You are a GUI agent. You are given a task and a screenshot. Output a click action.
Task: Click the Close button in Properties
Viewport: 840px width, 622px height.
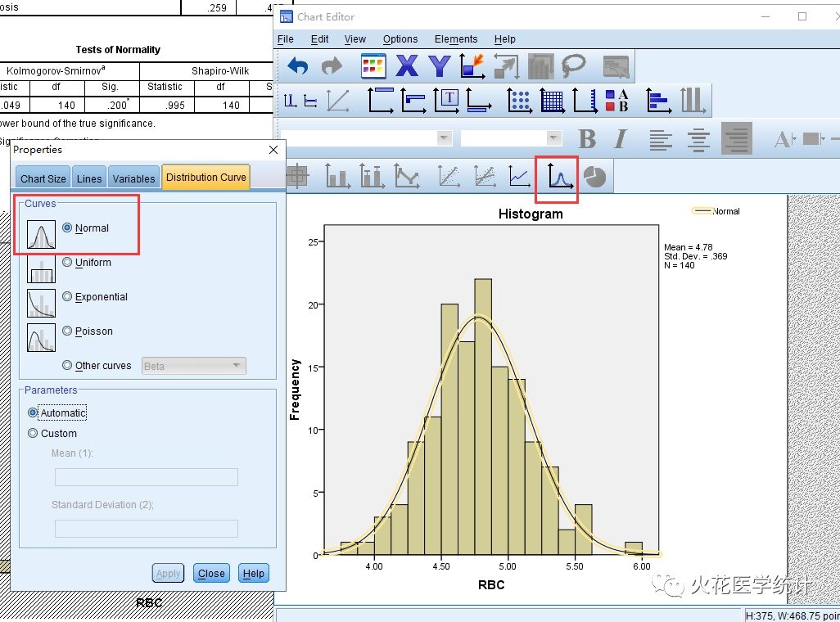click(211, 573)
